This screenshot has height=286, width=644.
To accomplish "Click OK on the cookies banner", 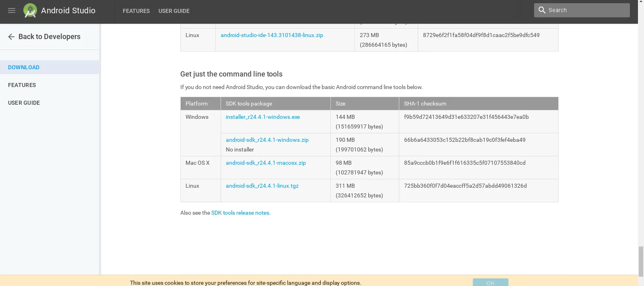I will click(x=490, y=283).
